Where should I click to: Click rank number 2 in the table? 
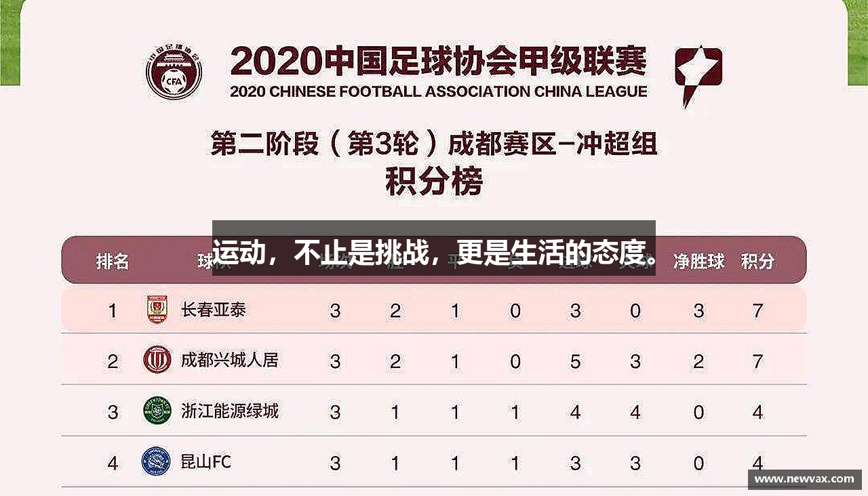(113, 361)
